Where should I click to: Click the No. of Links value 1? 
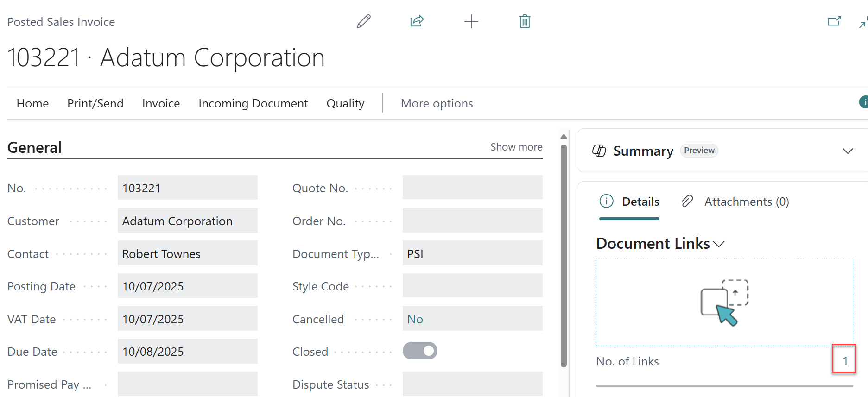pyautogui.click(x=845, y=361)
